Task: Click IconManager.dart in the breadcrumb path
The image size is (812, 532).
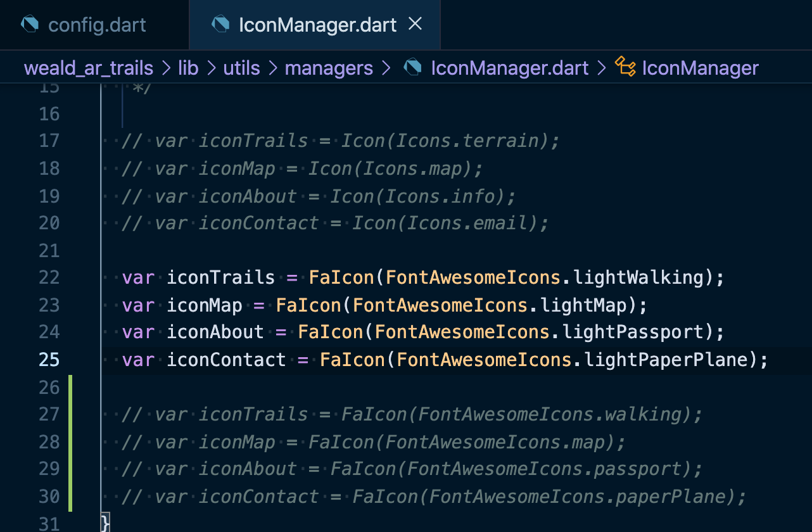Action: (x=509, y=67)
